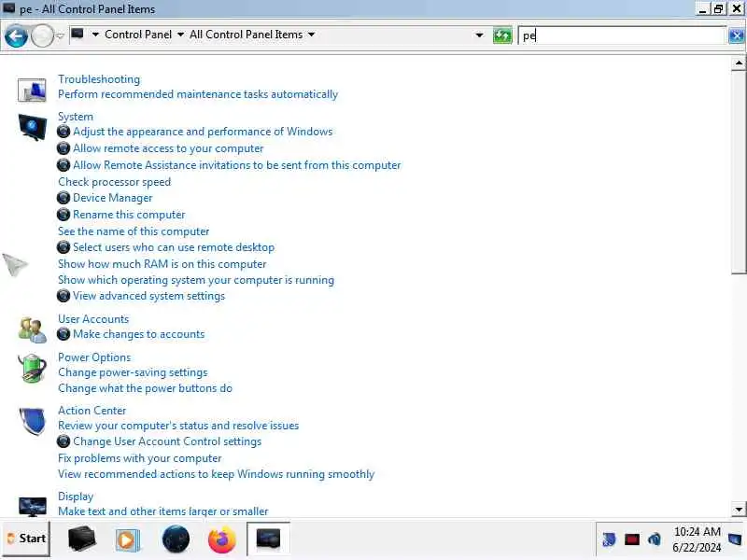Open Allow remote access to your computer
Image resolution: width=747 pixels, height=560 pixels.
coord(168,148)
